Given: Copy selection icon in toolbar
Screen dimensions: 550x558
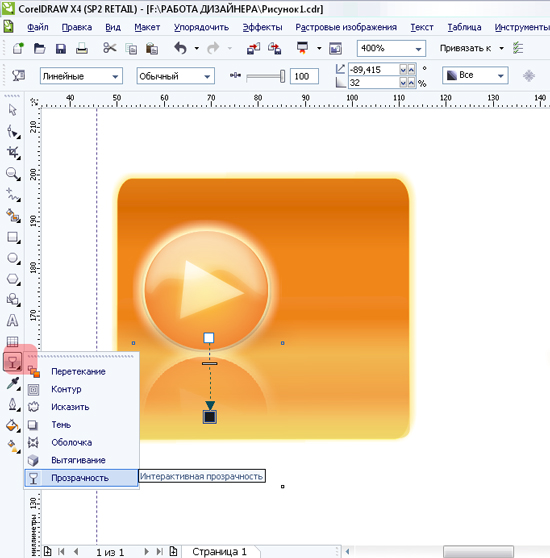Looking at the screenshot, I should [x=131, y=48].
